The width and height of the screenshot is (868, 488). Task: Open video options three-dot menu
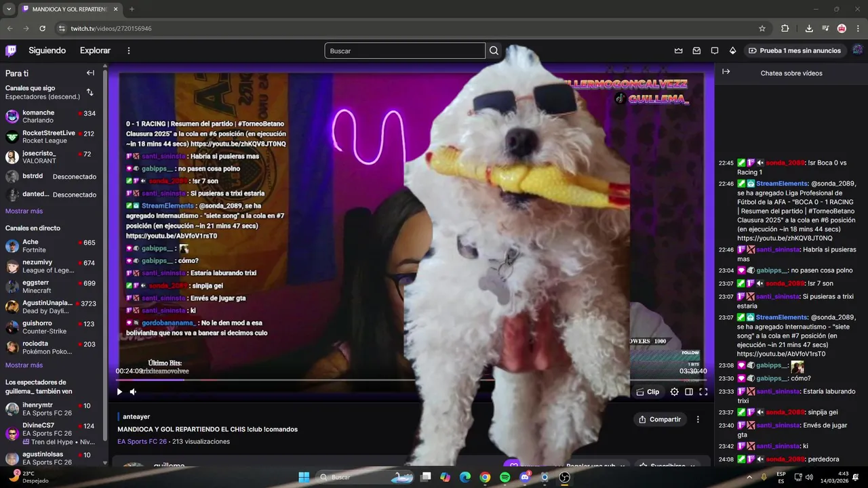point(698,420)
